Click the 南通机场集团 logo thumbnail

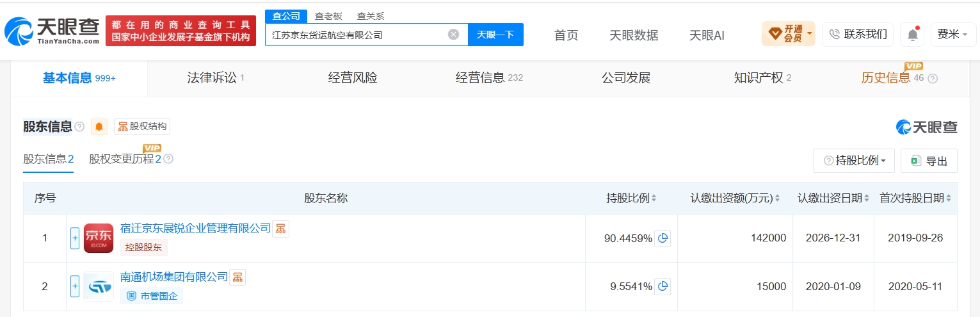[x=99, y=286]
